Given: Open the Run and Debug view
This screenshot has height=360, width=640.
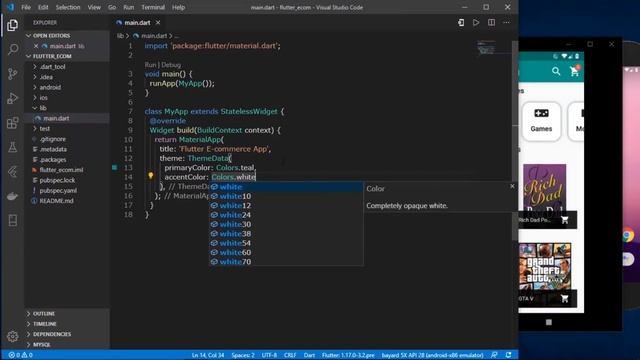Looking at the screenshot, I should point(13,98).
